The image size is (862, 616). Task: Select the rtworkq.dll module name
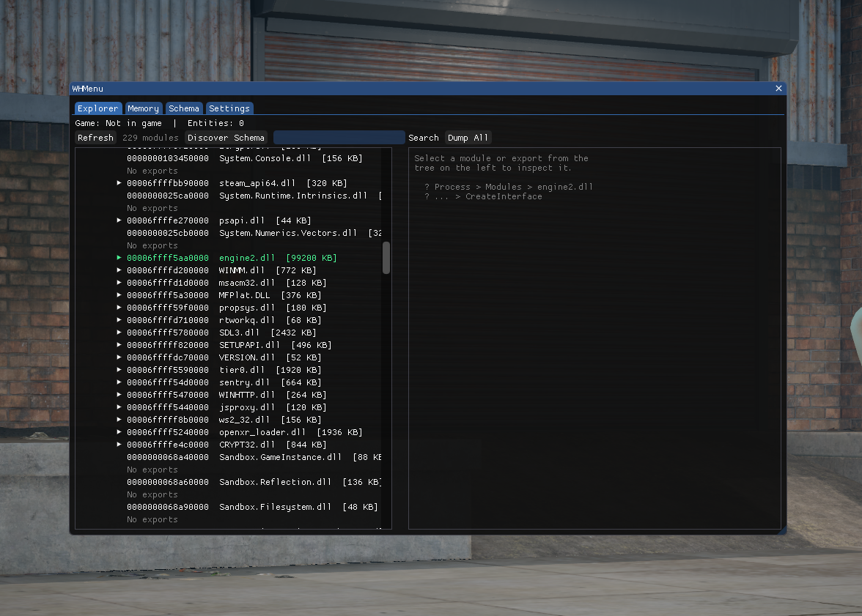(247, 320)
